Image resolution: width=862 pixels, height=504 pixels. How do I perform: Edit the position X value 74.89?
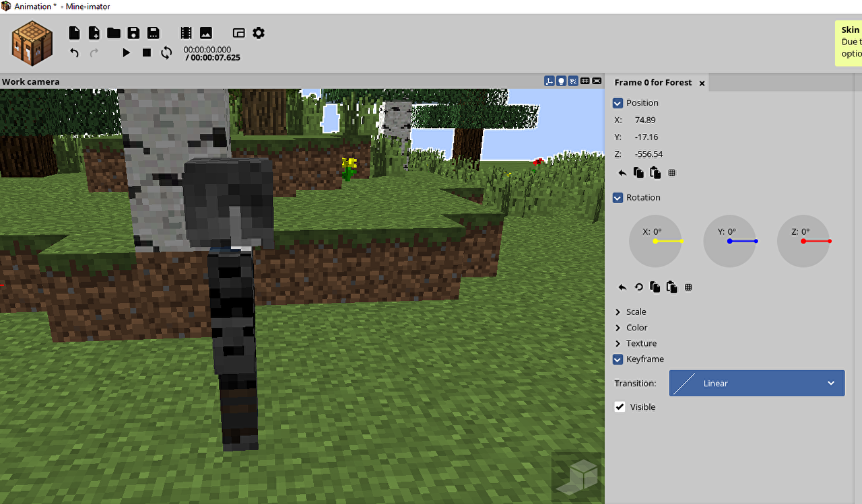(645, 120)
